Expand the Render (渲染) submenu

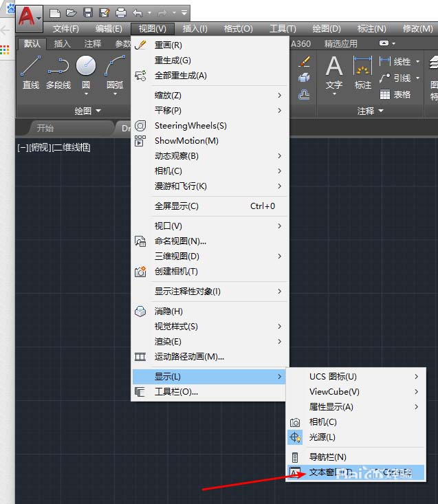point(209,341)
